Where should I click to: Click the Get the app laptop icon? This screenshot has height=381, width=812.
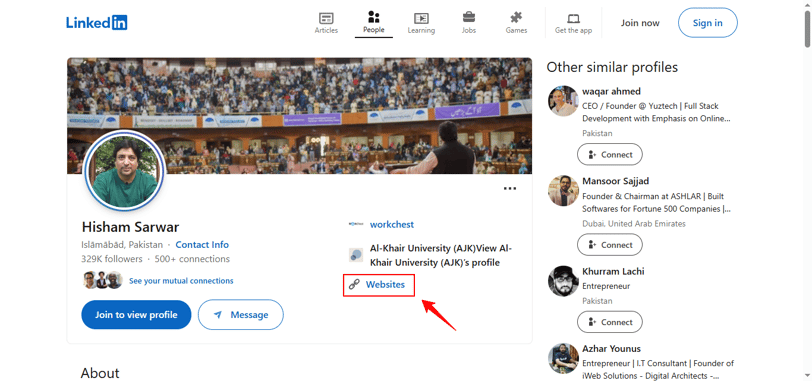573,19
